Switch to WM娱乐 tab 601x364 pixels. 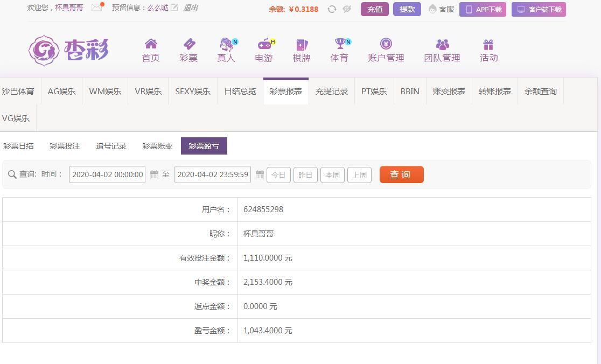point(105,91)
